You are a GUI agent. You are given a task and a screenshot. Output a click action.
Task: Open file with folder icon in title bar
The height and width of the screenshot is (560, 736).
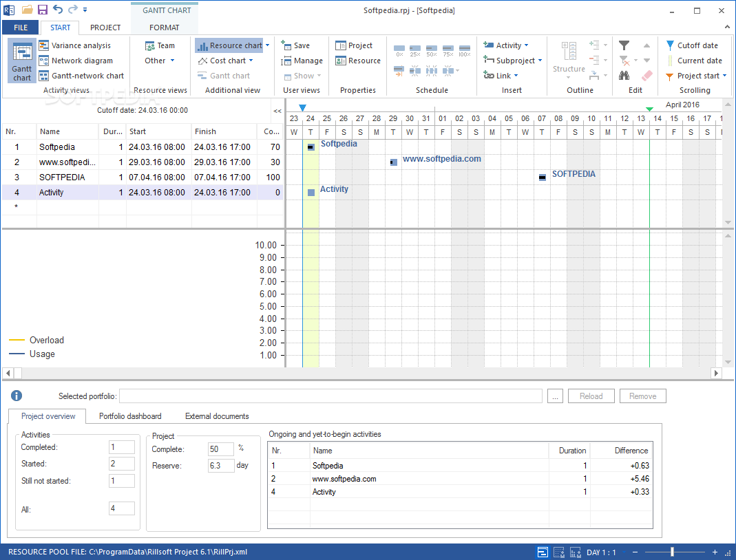28,10
